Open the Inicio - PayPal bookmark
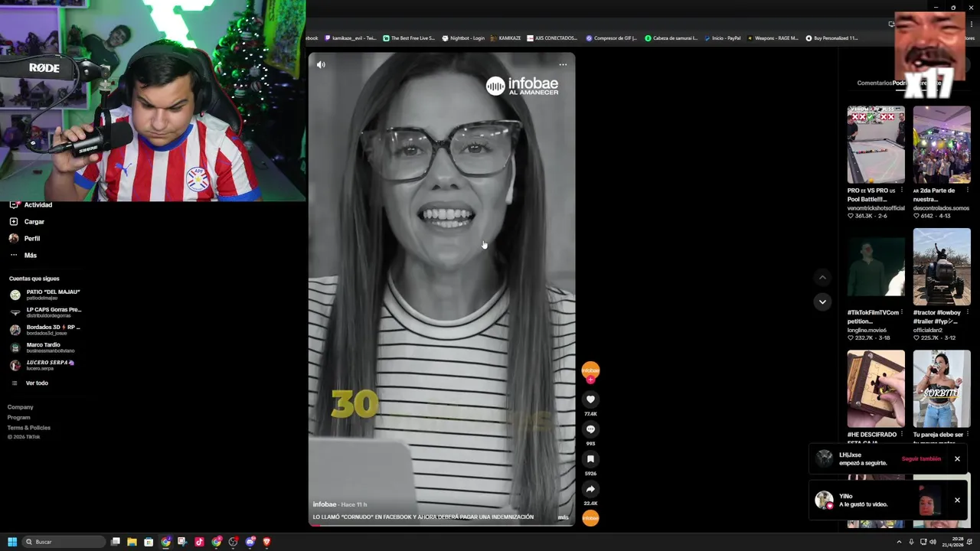 (x=722, y=38)
